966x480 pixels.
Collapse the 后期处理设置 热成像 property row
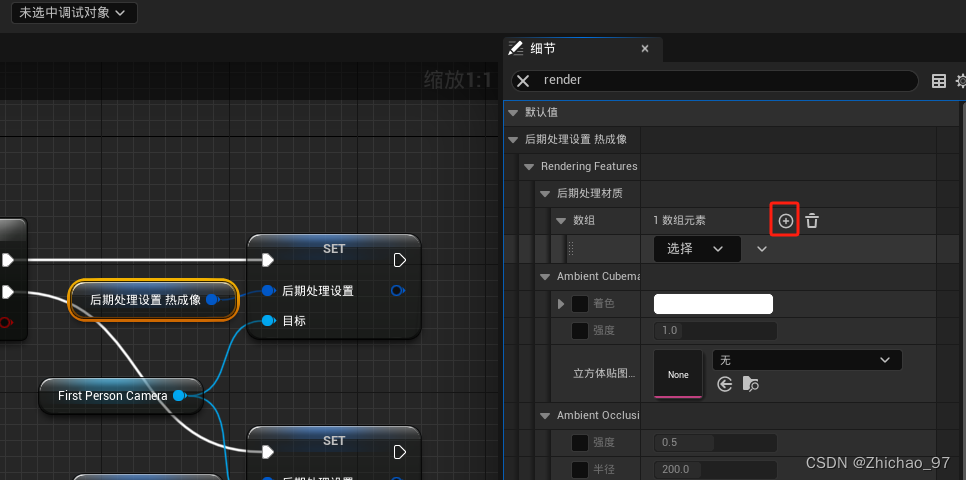pyautogui.click(x=513, y=140)
